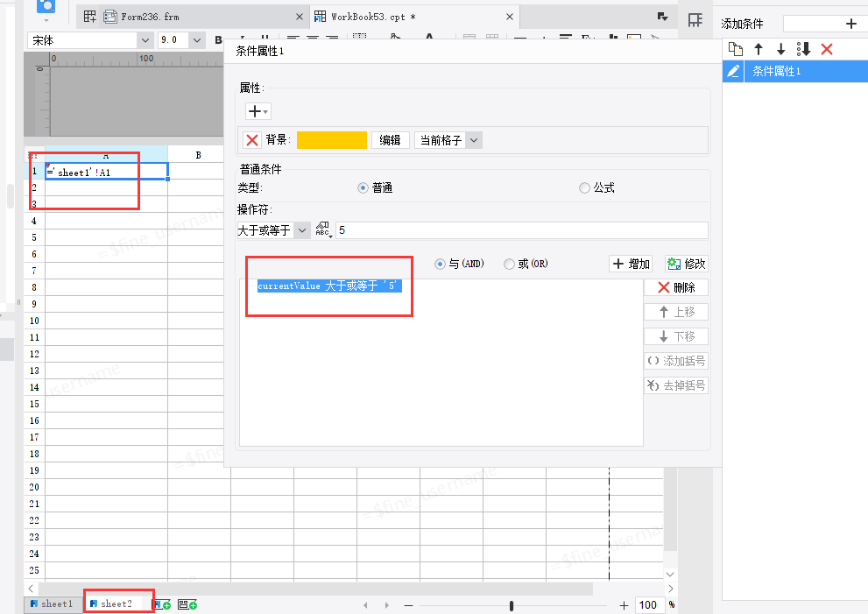
Task: Click the yellow background color swatch
Action: pyautogui.click(x=331, y=140)
